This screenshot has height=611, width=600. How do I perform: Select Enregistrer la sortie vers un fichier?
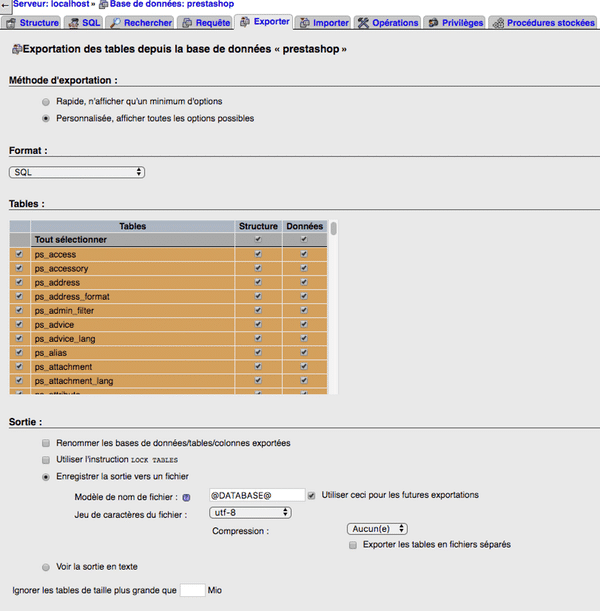pos(46,477)
